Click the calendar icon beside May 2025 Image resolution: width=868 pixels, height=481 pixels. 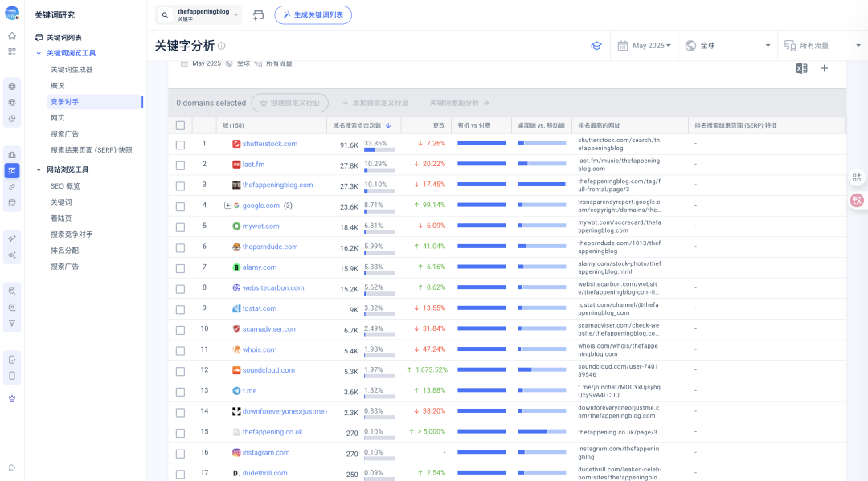(x=623, y=46)
